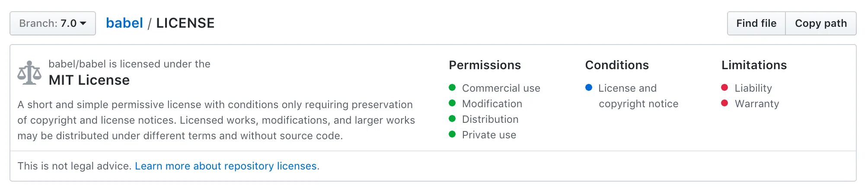Click red dot beside Liability
Viewport: 868px width, 192px height.
coord(724,88)
